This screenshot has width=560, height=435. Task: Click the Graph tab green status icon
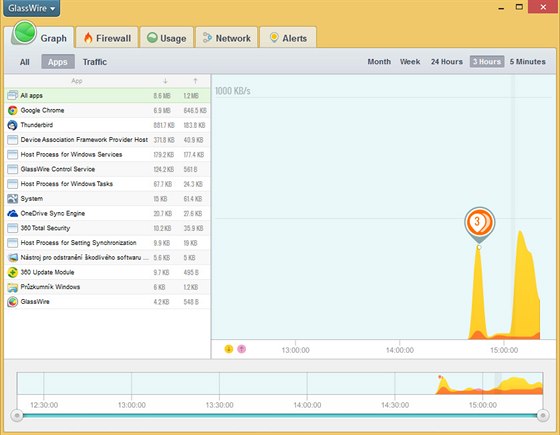pos(25,32)
